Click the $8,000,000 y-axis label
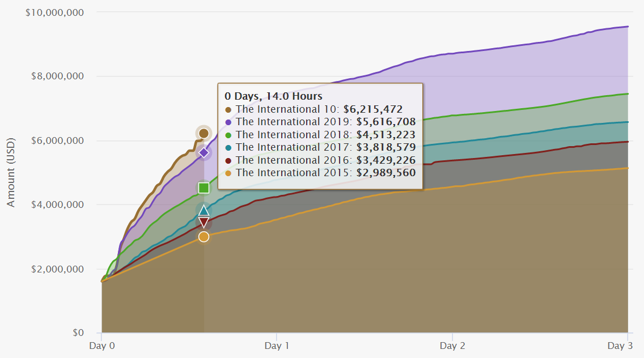Screen dimensions: 644x358 click(57, 76)
